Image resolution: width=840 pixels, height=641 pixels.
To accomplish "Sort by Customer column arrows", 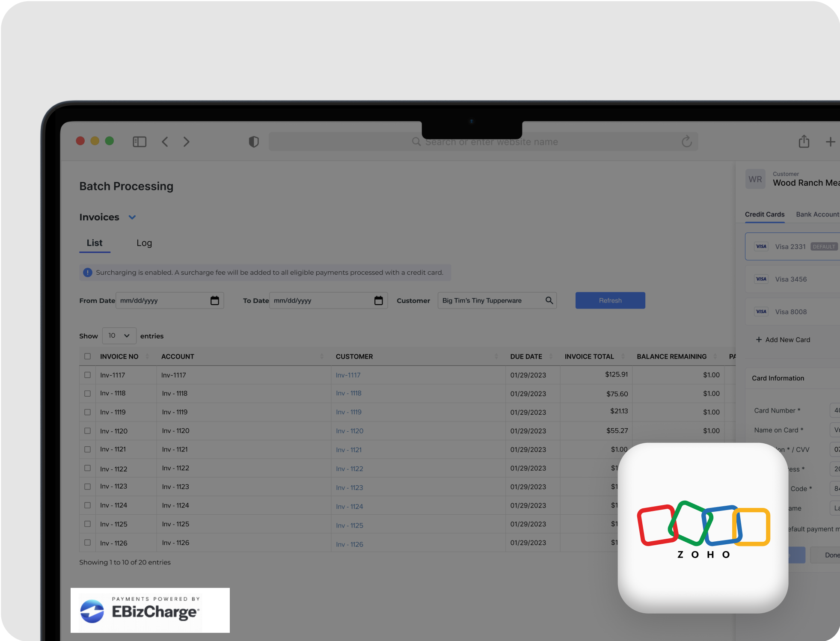I will pos(496,356).
